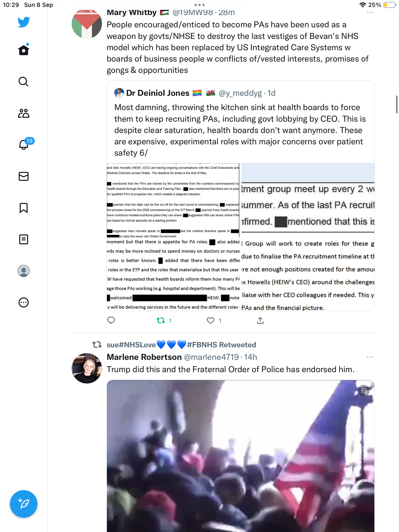Viewport: 399px width, 532px height.
Task: Open the redacted document image on left
Action: pyautogui.click(x=173, y=237)
